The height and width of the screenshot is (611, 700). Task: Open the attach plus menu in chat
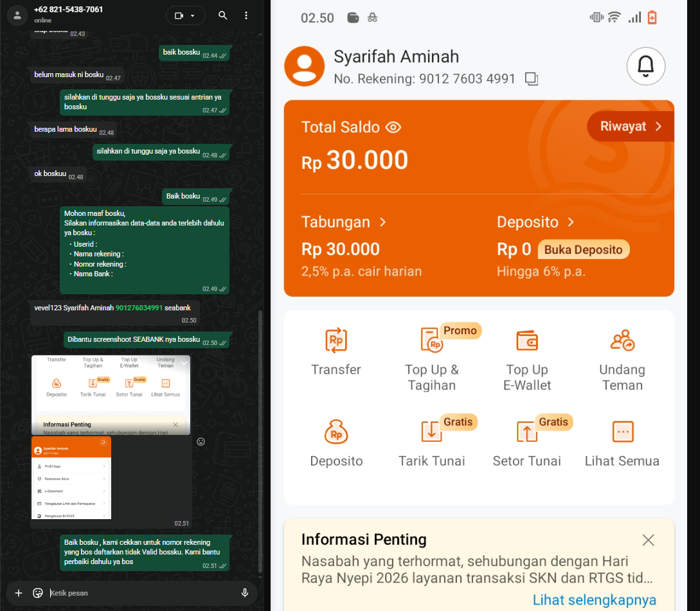click(18, 593)
